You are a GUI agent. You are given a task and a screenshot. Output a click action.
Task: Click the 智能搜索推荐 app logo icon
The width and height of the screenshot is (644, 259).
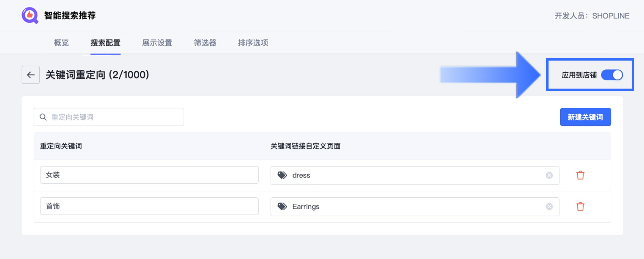click(x=30, y=16)
